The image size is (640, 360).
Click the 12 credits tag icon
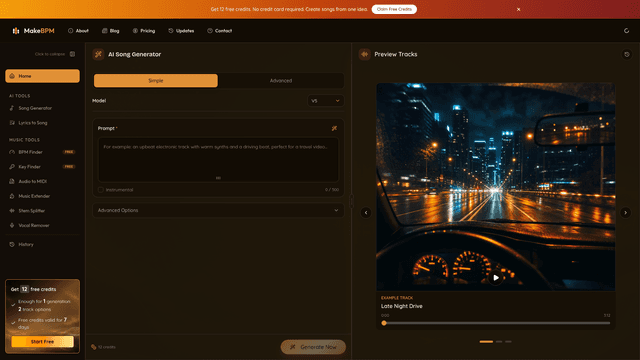coord(93,347)
